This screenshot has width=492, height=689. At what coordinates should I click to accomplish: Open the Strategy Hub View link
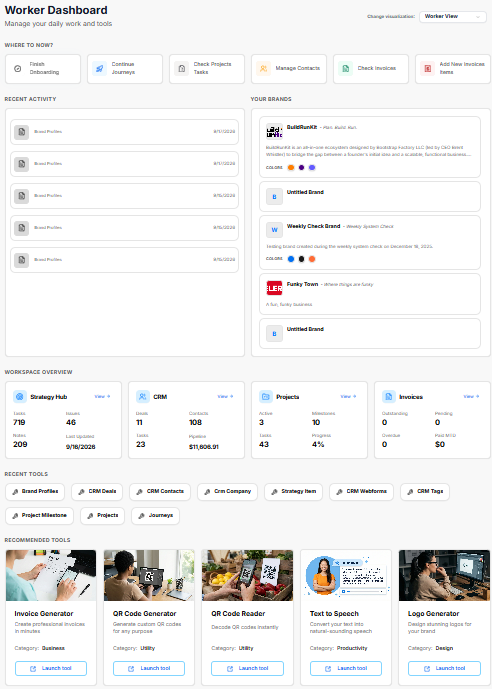click(102, 396)
